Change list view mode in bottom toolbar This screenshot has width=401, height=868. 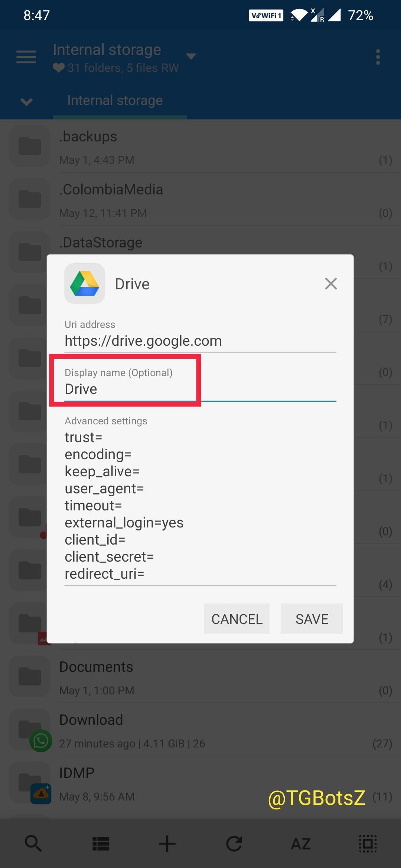(101, 844)
